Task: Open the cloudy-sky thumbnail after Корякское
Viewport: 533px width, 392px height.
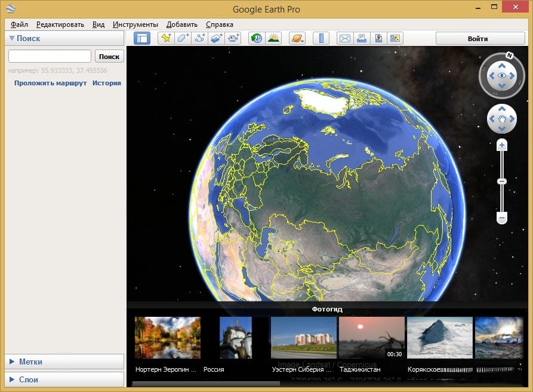Action: [x=499, y=338]
